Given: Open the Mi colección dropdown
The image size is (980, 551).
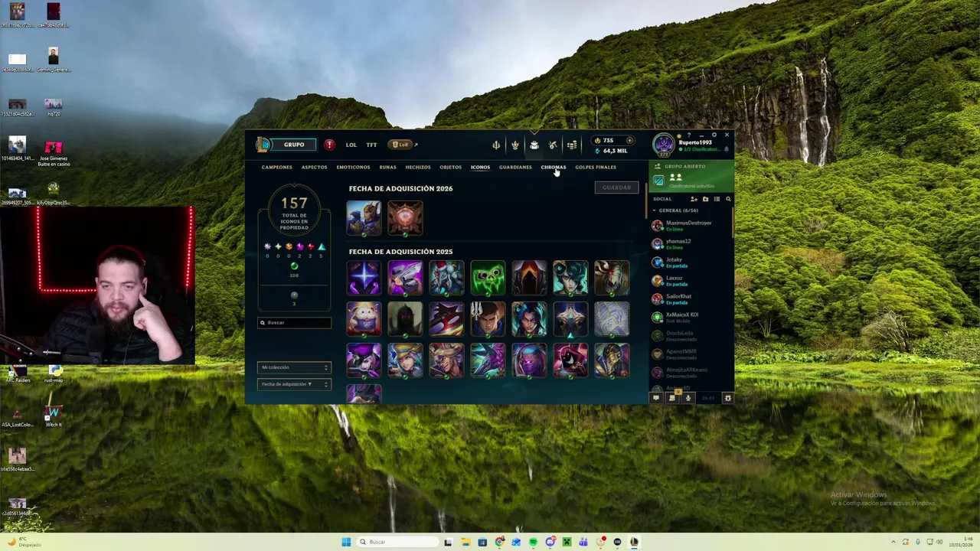Looking at the screenshot, I should (x=294, y=367).
